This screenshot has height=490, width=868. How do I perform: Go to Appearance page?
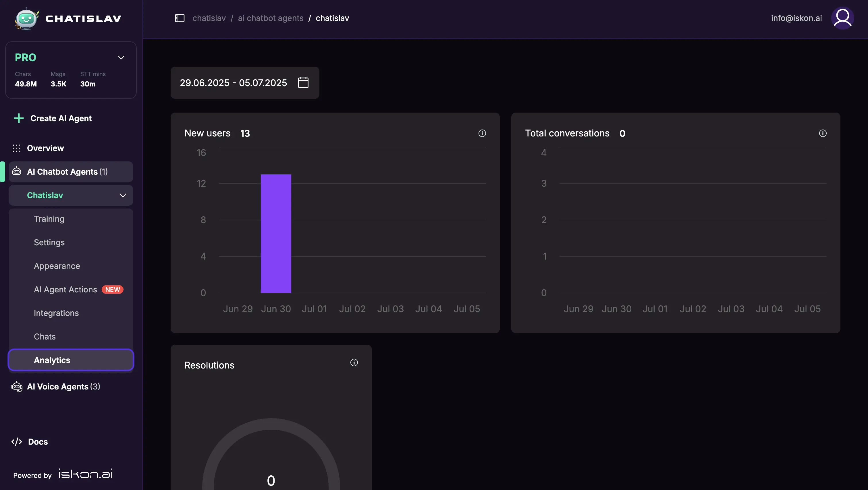(57, 266)
